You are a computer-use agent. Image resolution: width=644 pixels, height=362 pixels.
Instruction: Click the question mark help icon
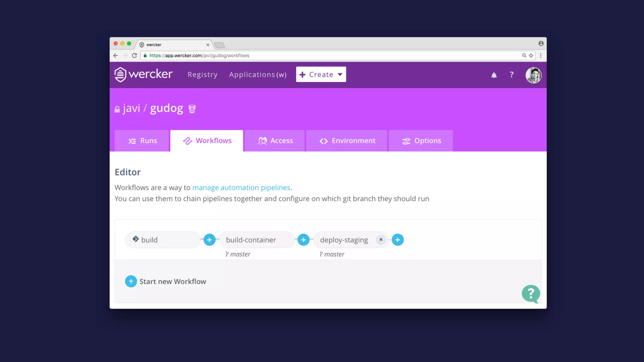point(512,74)
